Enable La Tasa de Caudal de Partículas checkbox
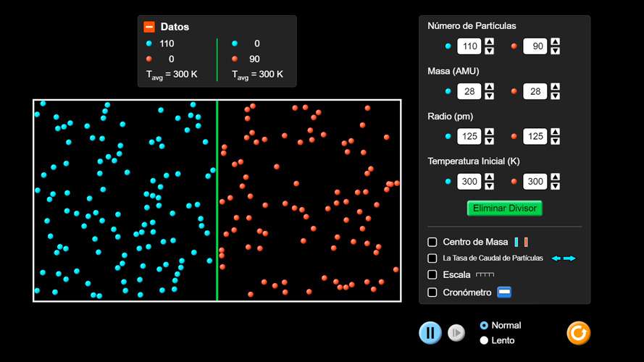 point(432,258)
